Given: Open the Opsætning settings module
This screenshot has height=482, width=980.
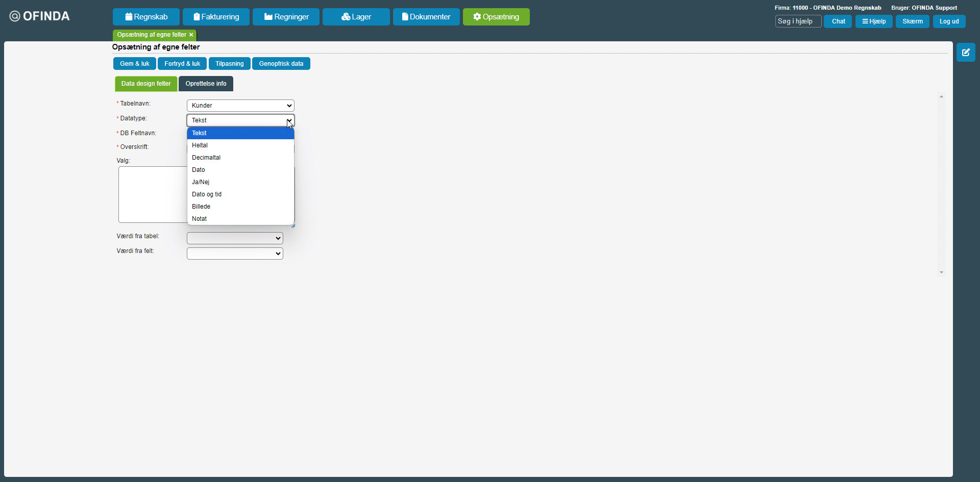Looking at the screenshot, I should coord(496,17).
